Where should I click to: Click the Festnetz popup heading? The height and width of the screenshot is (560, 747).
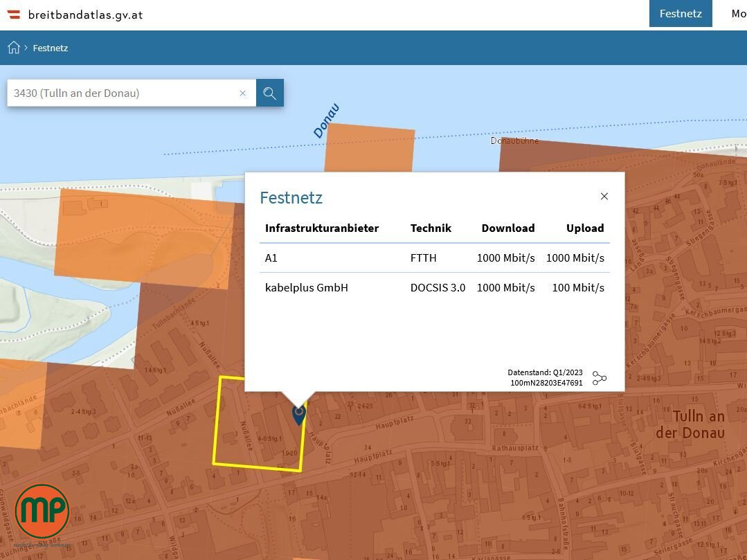click(x=291, y=197)
